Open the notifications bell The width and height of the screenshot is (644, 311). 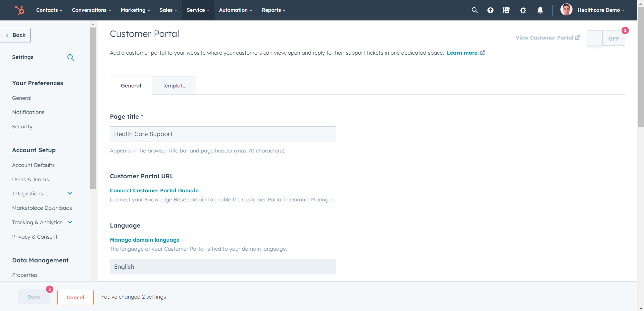coord(540,10)
